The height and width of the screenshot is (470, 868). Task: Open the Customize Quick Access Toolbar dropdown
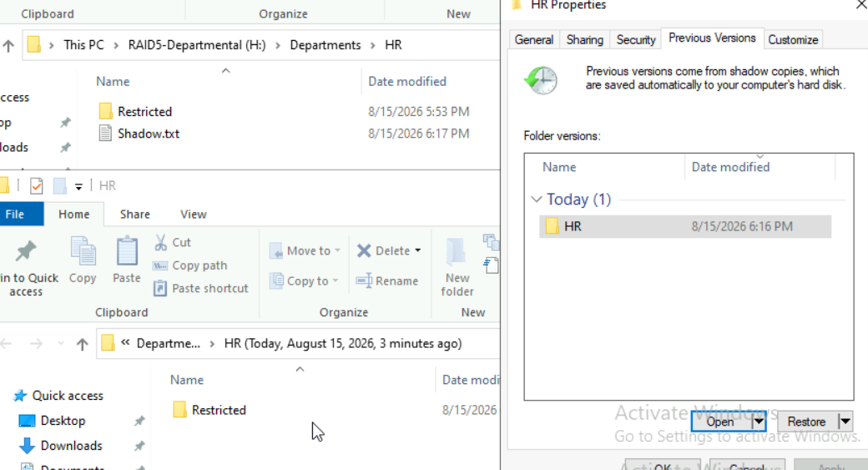click(x=78, y=186)
